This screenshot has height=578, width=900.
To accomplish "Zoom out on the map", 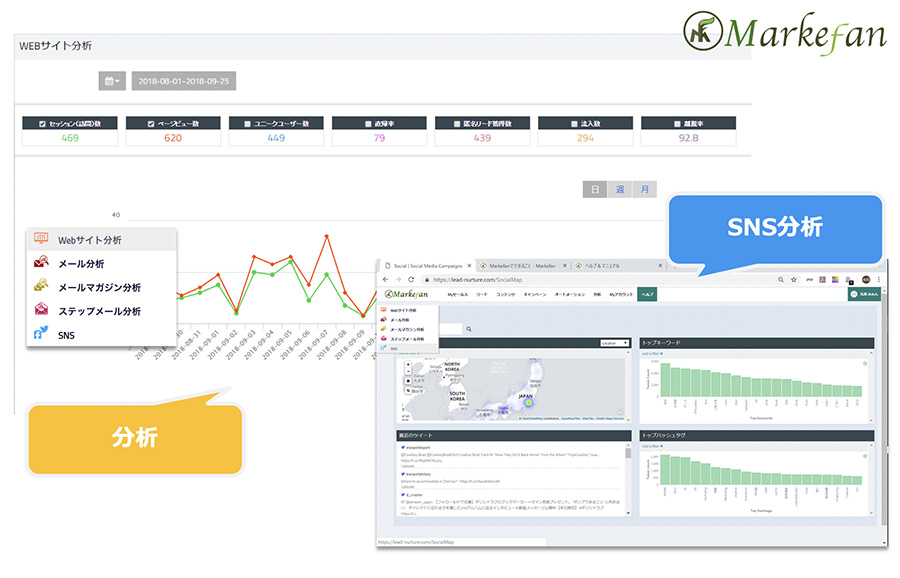I will coord(408,371).
